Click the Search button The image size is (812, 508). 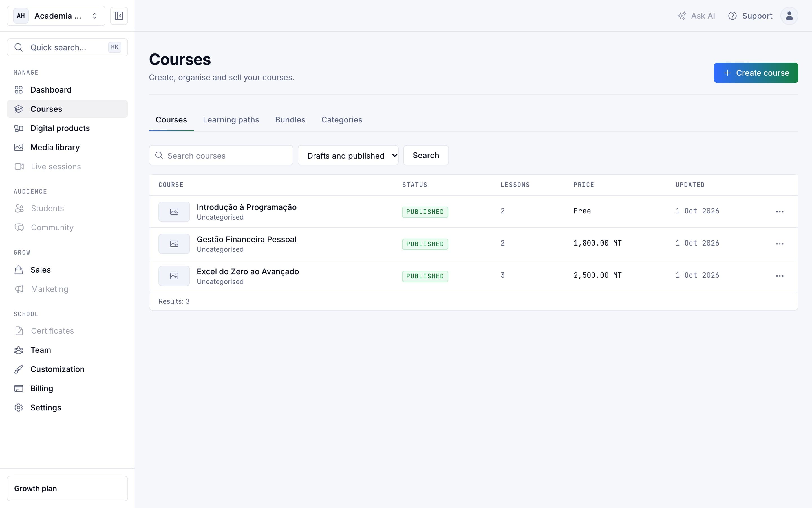click(425, 155)
